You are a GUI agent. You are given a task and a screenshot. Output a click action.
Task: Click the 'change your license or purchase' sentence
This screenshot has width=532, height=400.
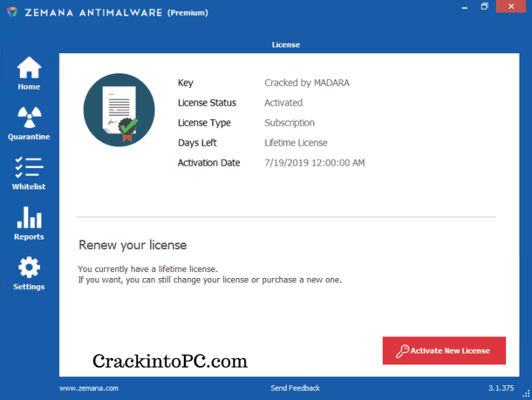click(x=210, y=280)
